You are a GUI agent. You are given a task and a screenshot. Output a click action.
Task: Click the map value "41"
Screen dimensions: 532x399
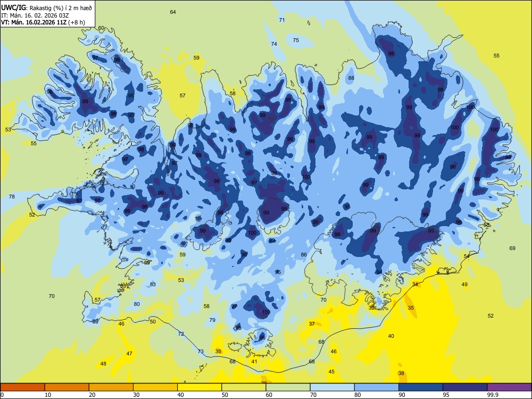click(254, 362)
